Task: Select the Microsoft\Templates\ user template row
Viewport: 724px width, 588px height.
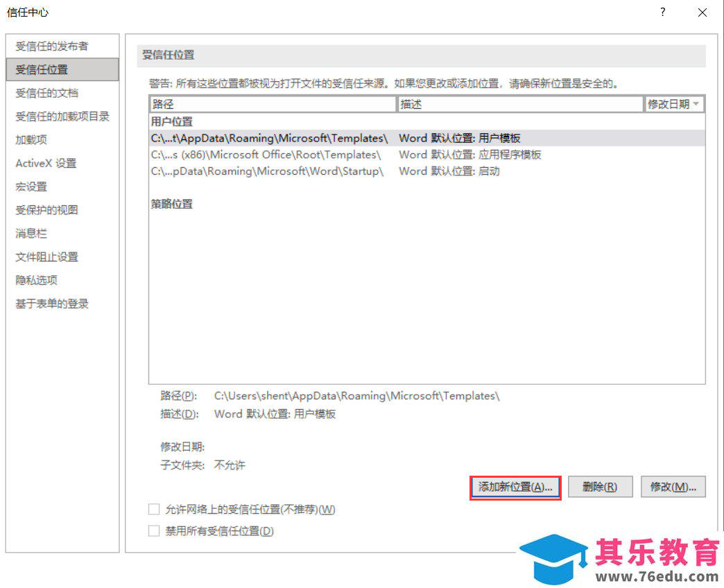Action: 427,138
